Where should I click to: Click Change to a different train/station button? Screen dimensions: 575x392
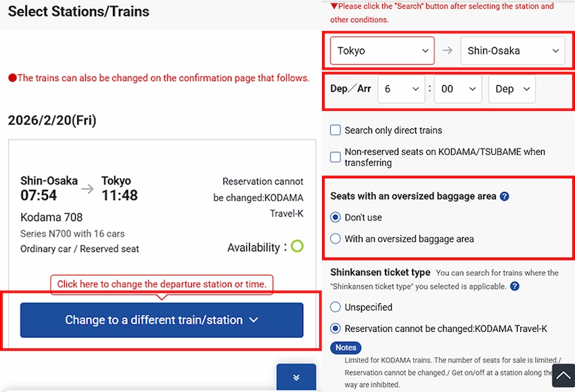point(162,320)
